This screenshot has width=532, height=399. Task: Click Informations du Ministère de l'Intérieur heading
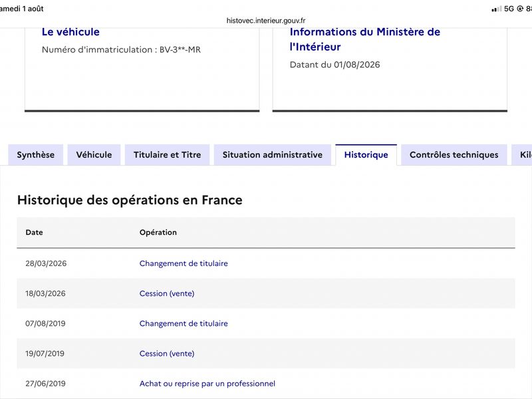365,39
